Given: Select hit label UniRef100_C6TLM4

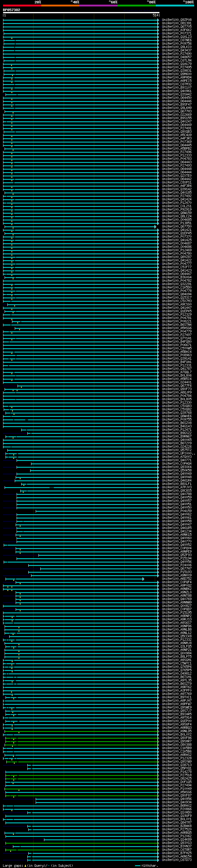Looking at the screenshot, I should 177,60.
